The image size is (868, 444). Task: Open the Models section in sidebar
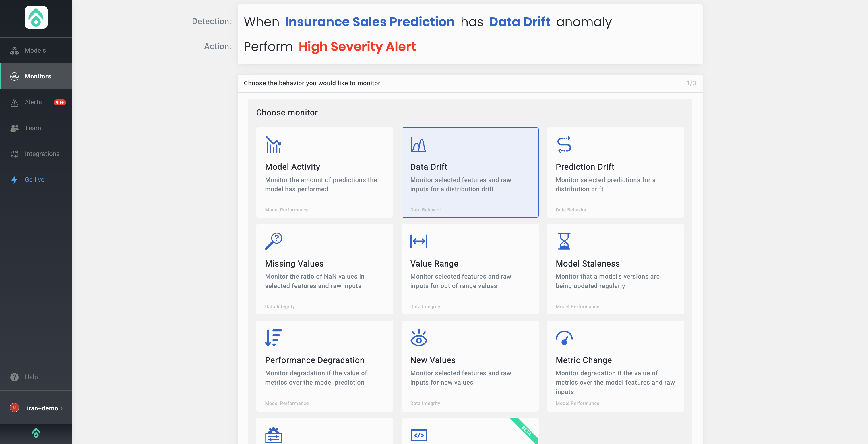tap(35, 51)
